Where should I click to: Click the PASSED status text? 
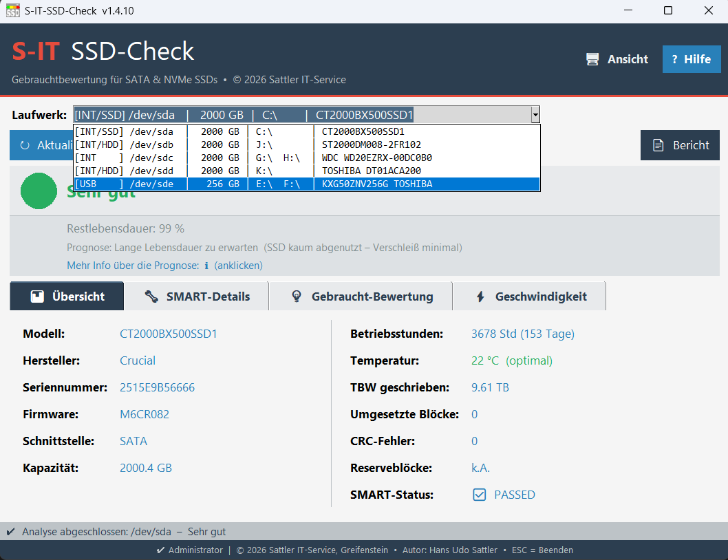[x=515, y=495]
